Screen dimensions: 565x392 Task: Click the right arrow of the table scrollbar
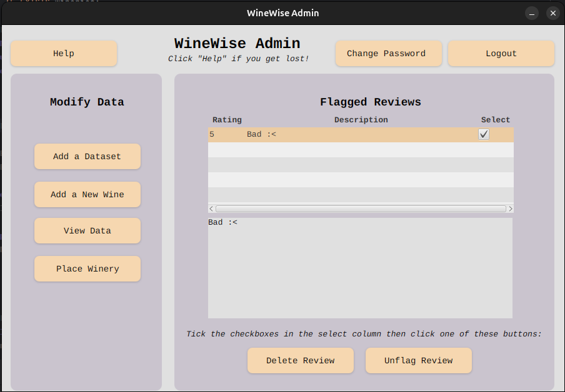(510, 208)
